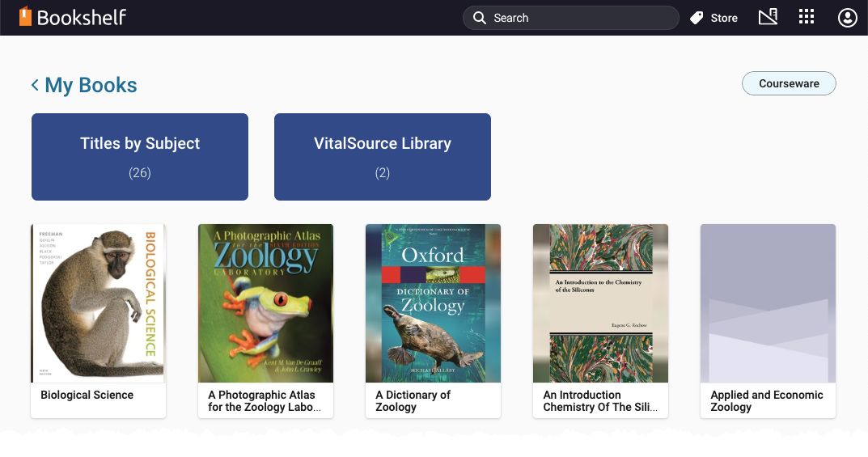This screenshot has width=868, height=457.
Task: Click the orange Bookshelf logo icon
Action: (x=26, y=17)
